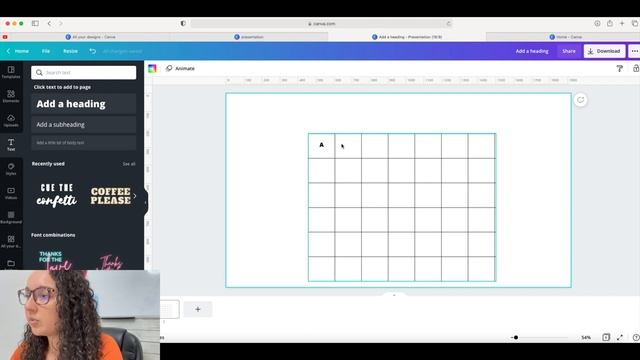Open the All your designs sidebar item
The width and height of the screenshot is (640, 360).
coord(11,241)
